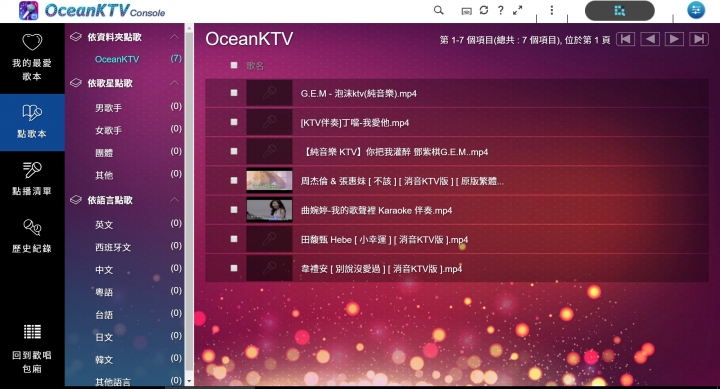Screen dimensions: 720x389
Task: Check the box for 你把我灌醉 鄧紫棋 song
Action: [234, 151]
